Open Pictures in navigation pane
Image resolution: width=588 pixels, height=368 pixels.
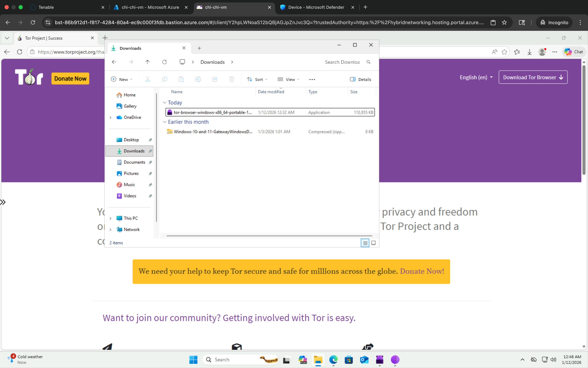click(x=131, y=173)
